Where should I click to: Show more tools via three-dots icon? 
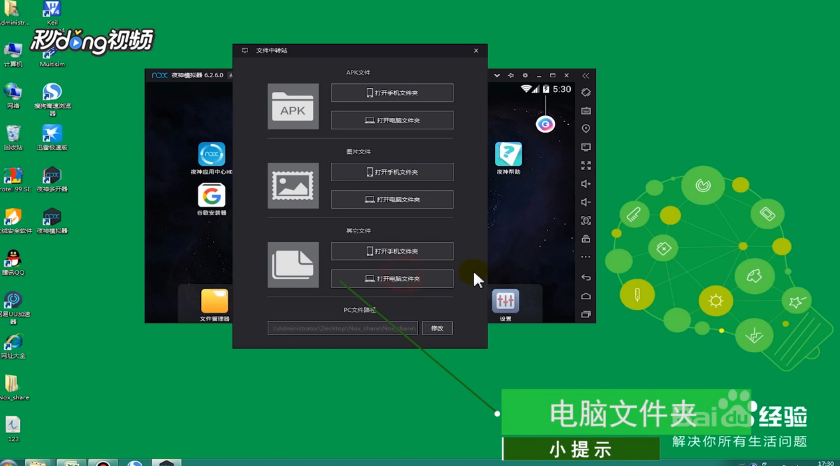[586, 257]
